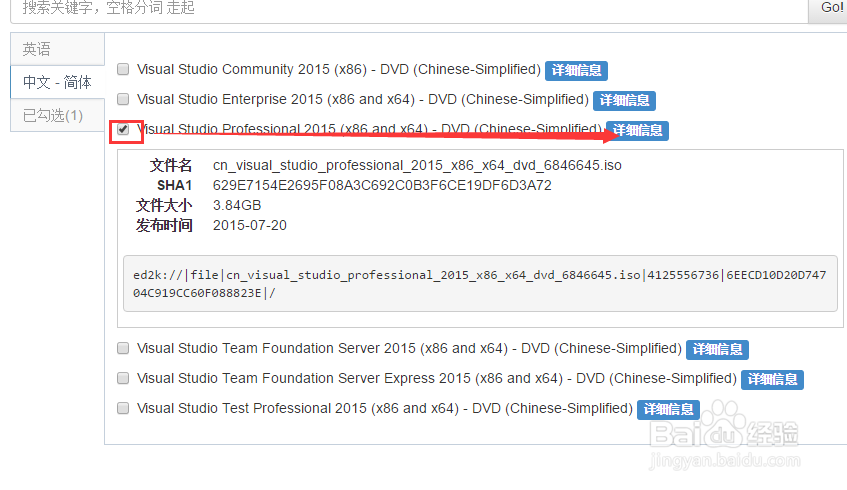Check Visual Studio Test Professional 2015 checkbox
Screen dimensions: 847x490
123,408
